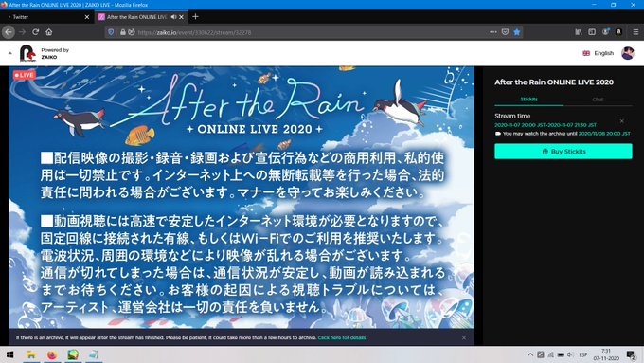Open tracking protection shield info
Image resolution: width=644 pixels, height=363 pixels.
(x=111, y=32)
